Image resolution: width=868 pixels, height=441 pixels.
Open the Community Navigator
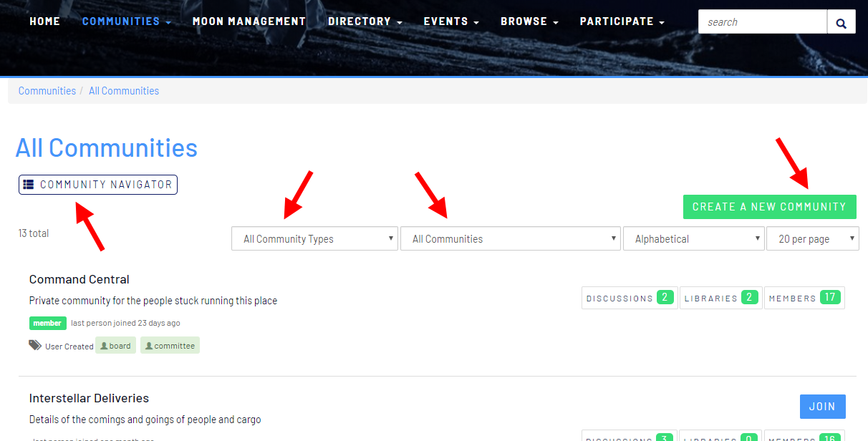click(x=97, y=185)
